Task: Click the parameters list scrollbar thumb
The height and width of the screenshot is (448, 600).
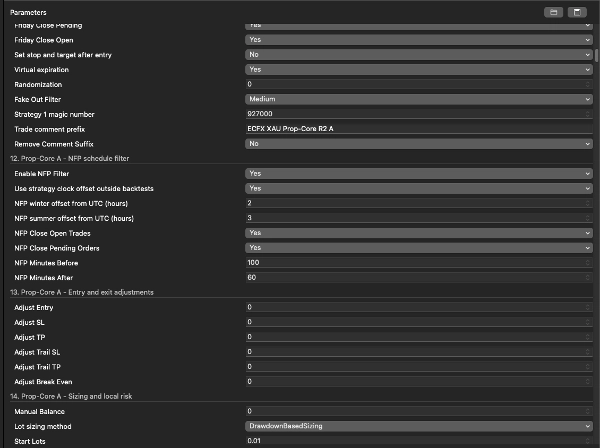Action: (596, 55)
